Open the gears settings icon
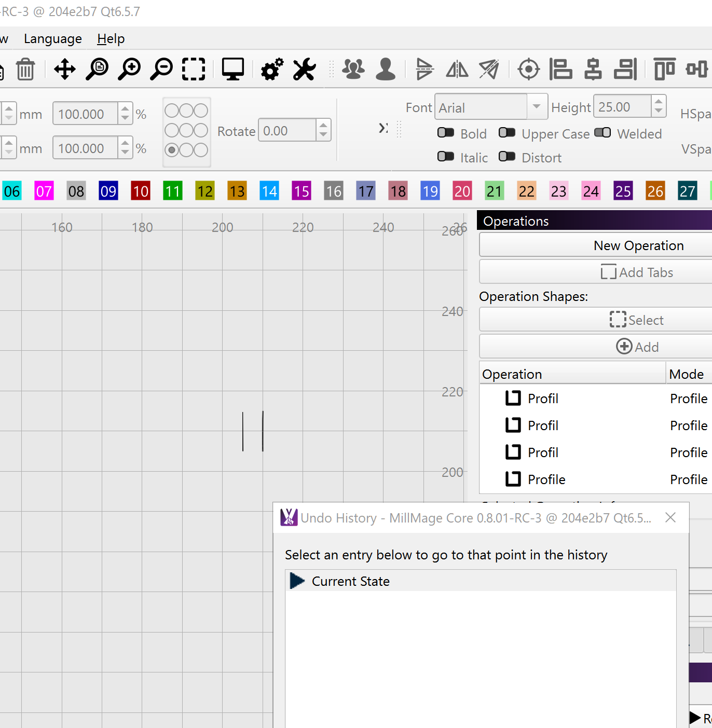 click(272, 69)
